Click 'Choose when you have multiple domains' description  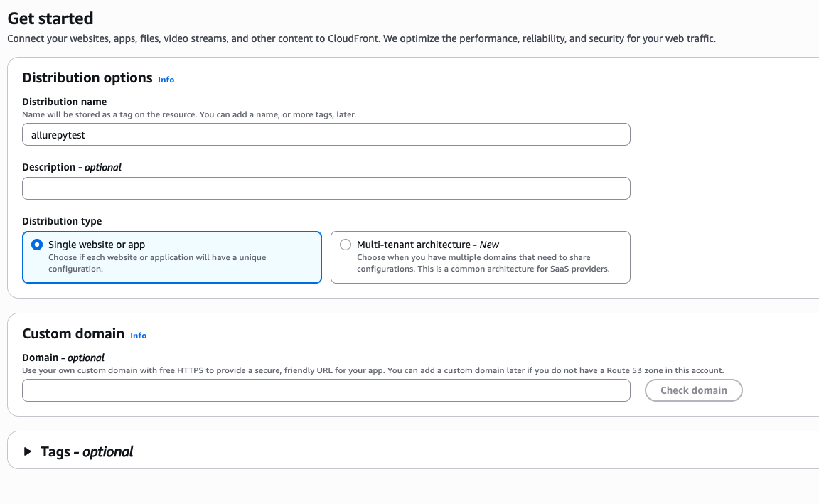click(x=483, y=263)
